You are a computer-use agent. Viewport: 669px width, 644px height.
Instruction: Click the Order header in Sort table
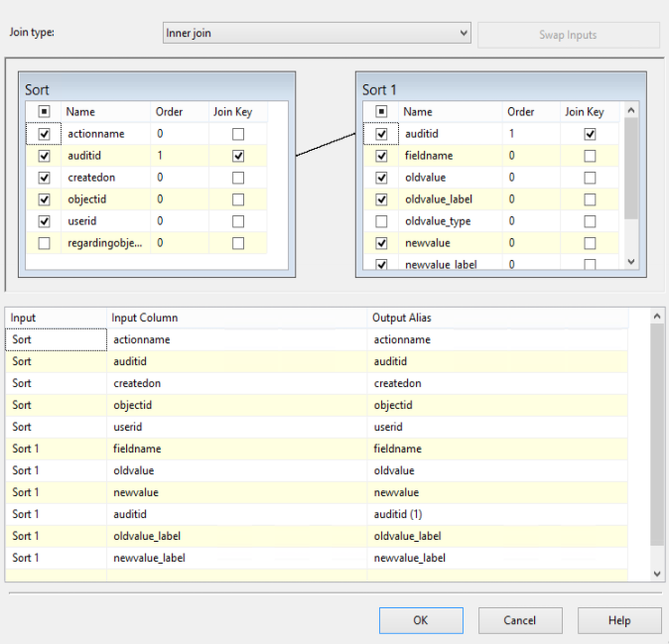(x=180, y=112)
